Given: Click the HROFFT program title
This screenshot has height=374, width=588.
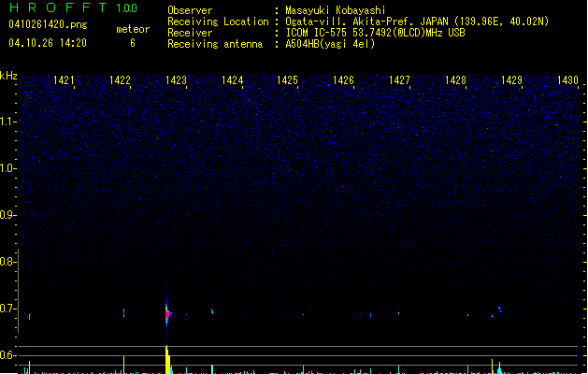Looking at the screenshot, I should click(x=56, y=8).
